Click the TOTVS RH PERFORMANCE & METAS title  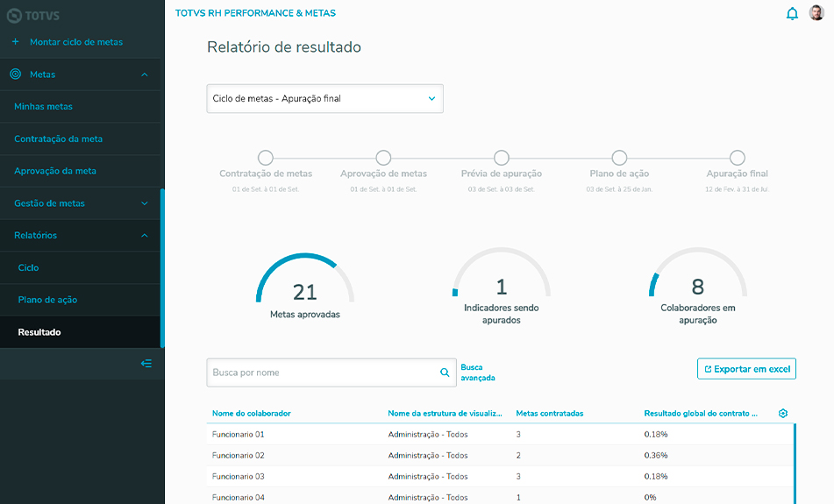click(x=255, y=13)
